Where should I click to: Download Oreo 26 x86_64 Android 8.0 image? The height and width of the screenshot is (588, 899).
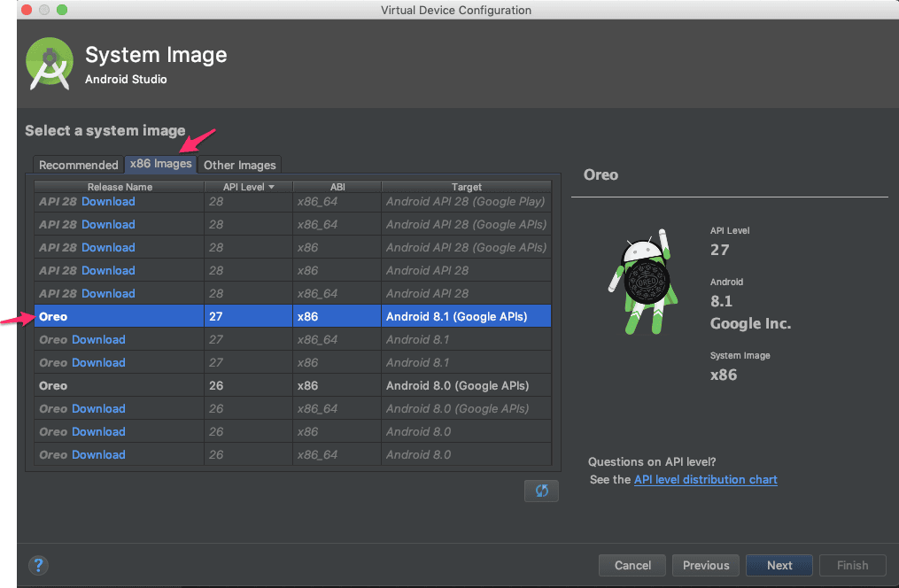(x=98, y=454)
